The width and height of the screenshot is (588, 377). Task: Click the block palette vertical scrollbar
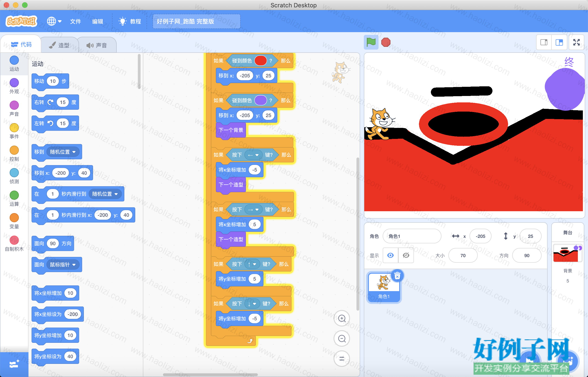pyautogui.click(x=139, y=71)
